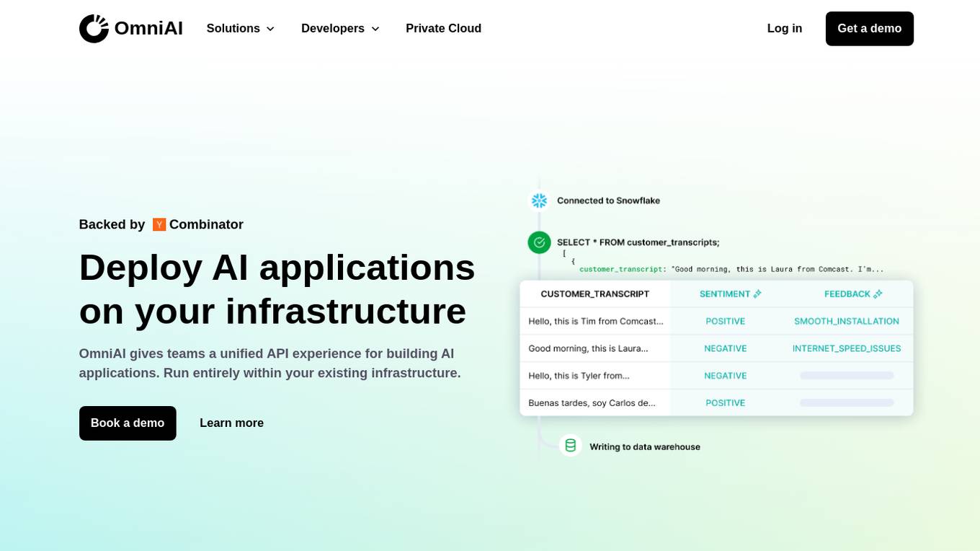980x551 pixels.
Task: Click the 'Good morning, this is Laura...' table cell
Action: 588,348
